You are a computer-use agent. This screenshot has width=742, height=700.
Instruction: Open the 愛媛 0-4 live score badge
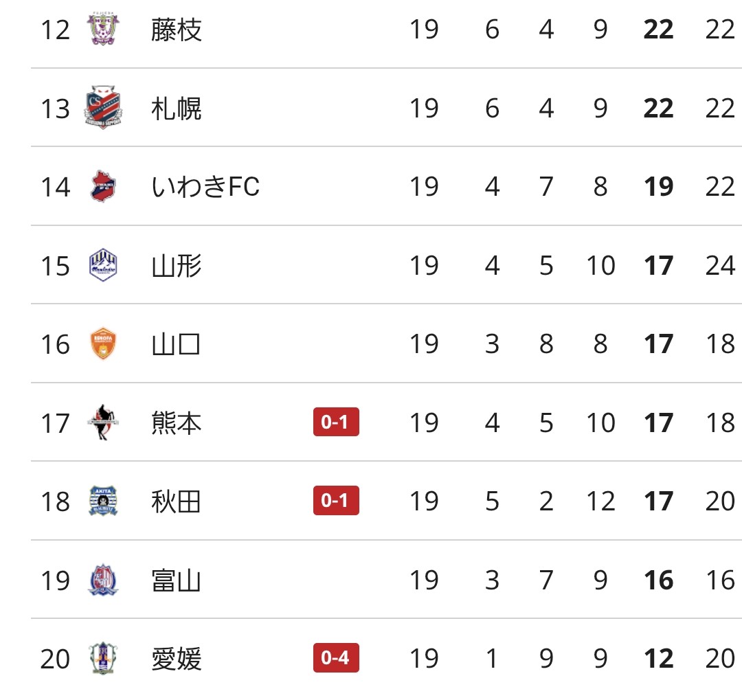pos(336,658)
